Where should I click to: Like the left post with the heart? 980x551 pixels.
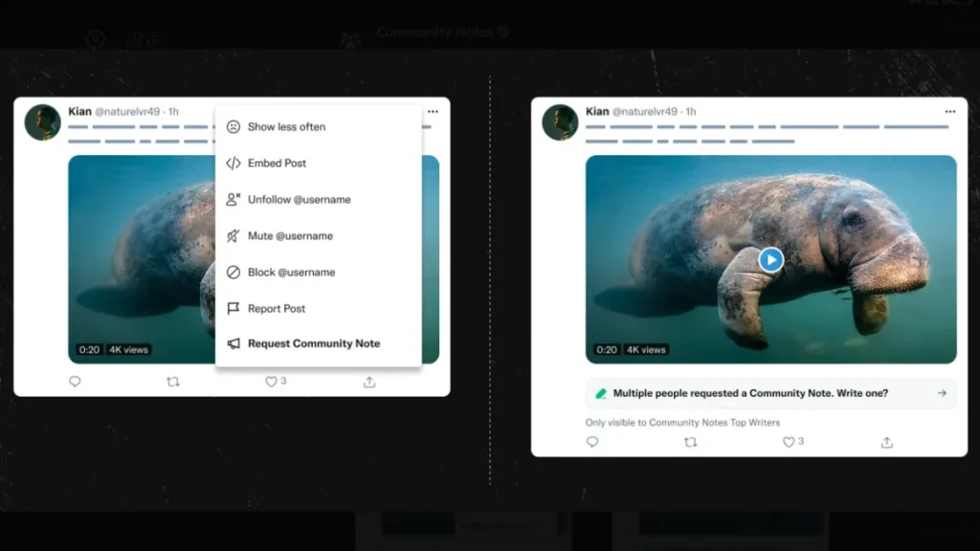click(x=271, y=381)
